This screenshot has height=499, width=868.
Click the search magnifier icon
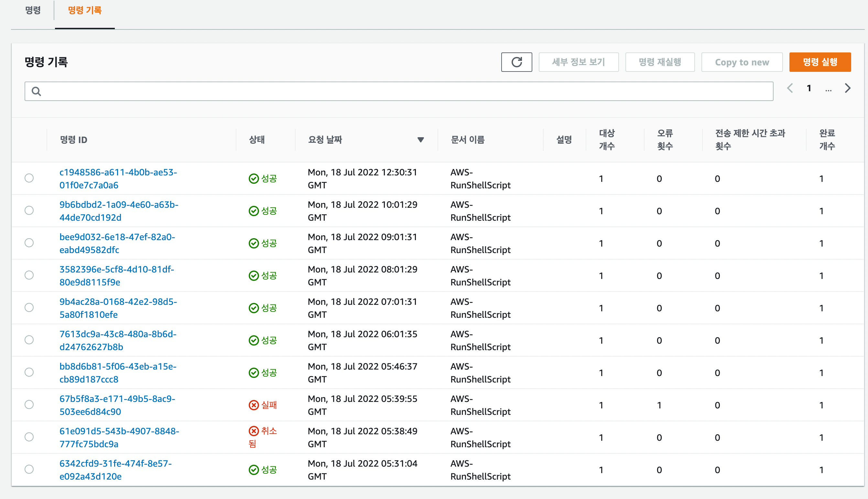pyautogui.click(x=36, y=91)
